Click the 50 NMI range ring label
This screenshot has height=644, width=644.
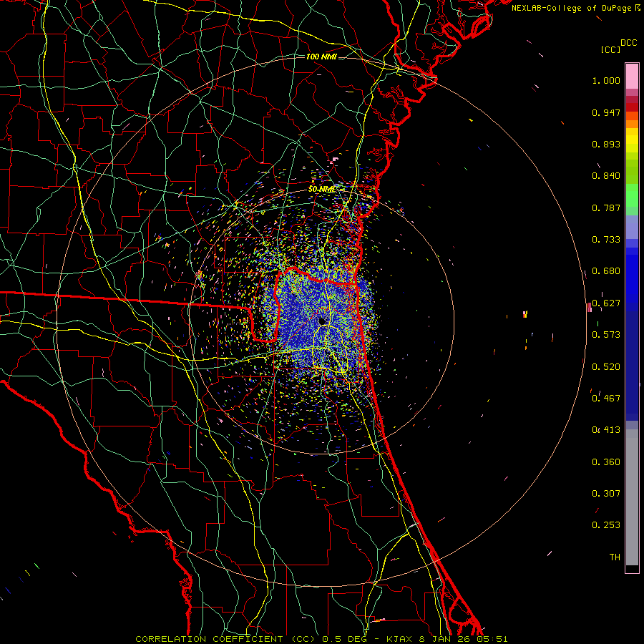click(321, 189)
